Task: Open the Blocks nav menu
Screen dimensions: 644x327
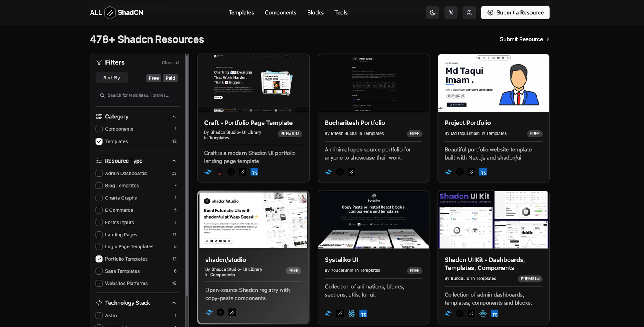Action: [315, 12]
